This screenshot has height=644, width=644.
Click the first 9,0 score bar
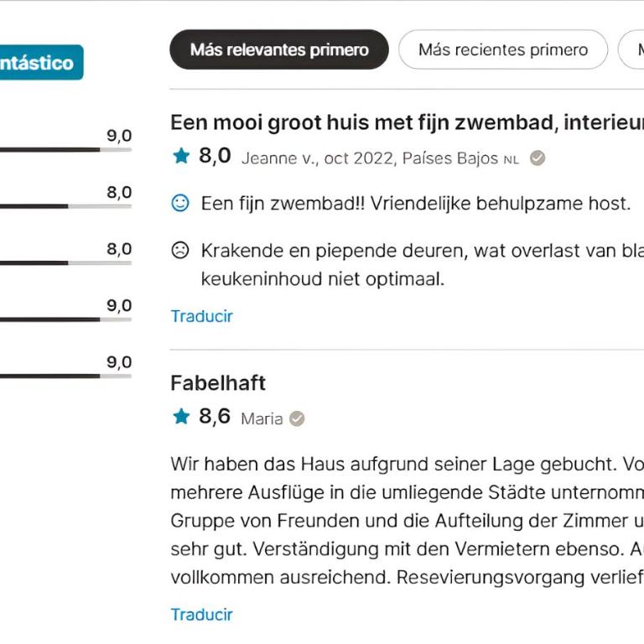(65, 150)
